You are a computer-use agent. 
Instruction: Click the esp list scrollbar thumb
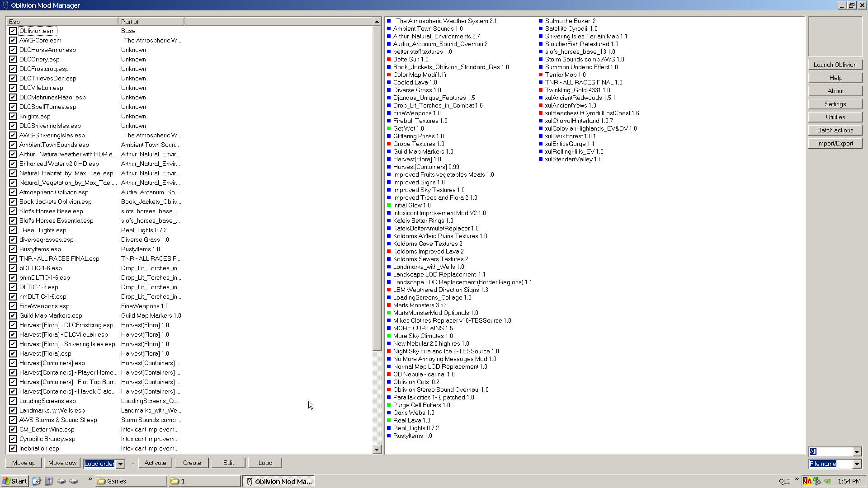[x=377, y=188]
